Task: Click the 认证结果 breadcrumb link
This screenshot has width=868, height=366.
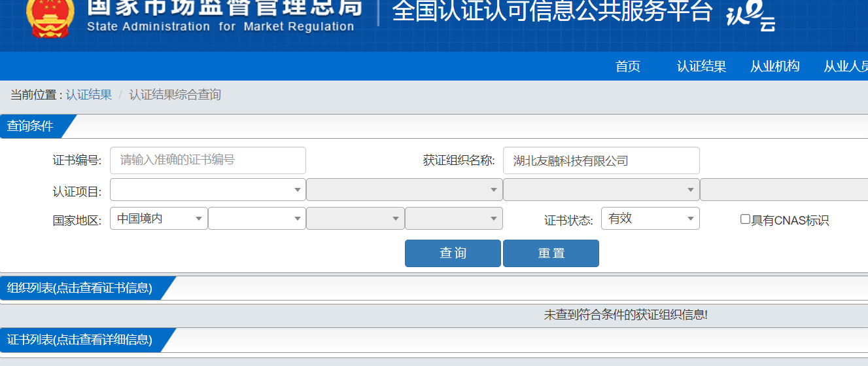Action: click(x=89, y=95)
